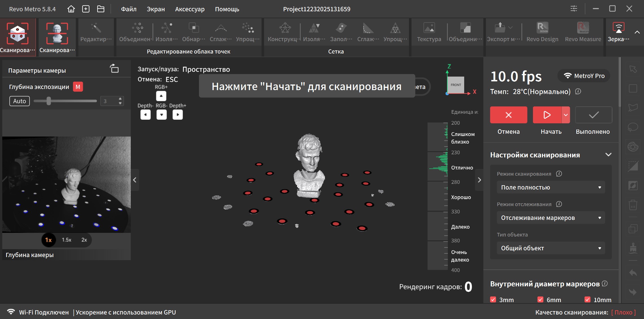Reset camera parameters using rotate icon
The image size is (644, 319).
coord(114,68)
